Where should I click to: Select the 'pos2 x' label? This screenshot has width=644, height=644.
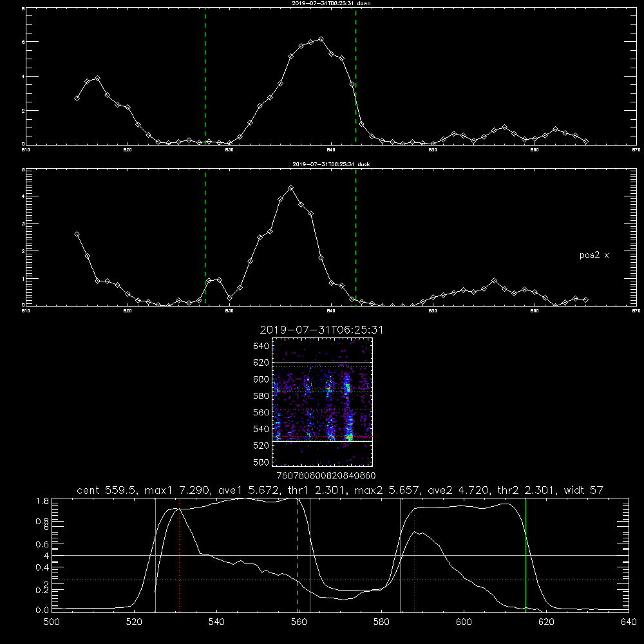tap(594, 255)
